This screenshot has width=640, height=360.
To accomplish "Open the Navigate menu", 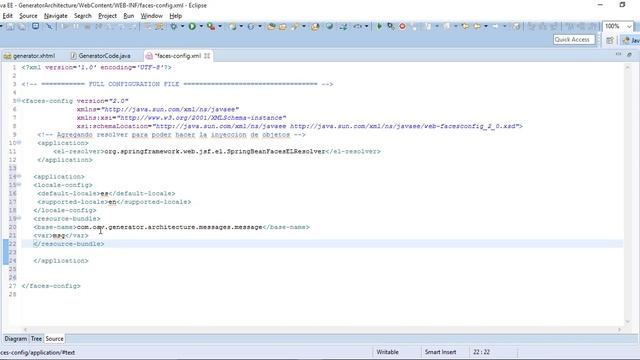I will pos(56,16).
